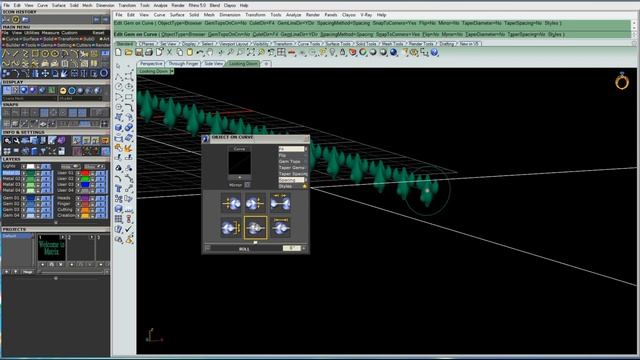
Task: Open the display mesh dropdown in Display panel
Action: click(29, 98)
